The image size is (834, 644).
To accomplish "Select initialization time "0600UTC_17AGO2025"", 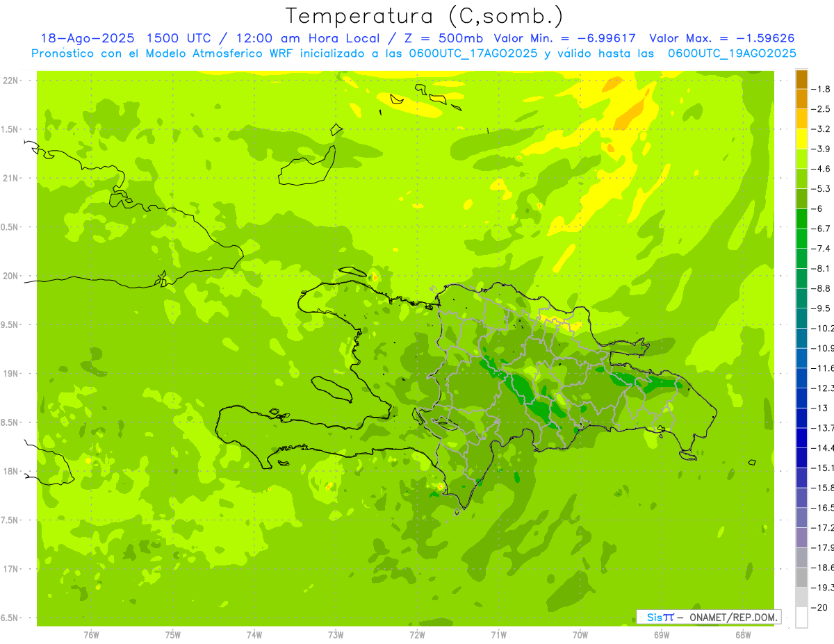I will (x=473, y=53).
